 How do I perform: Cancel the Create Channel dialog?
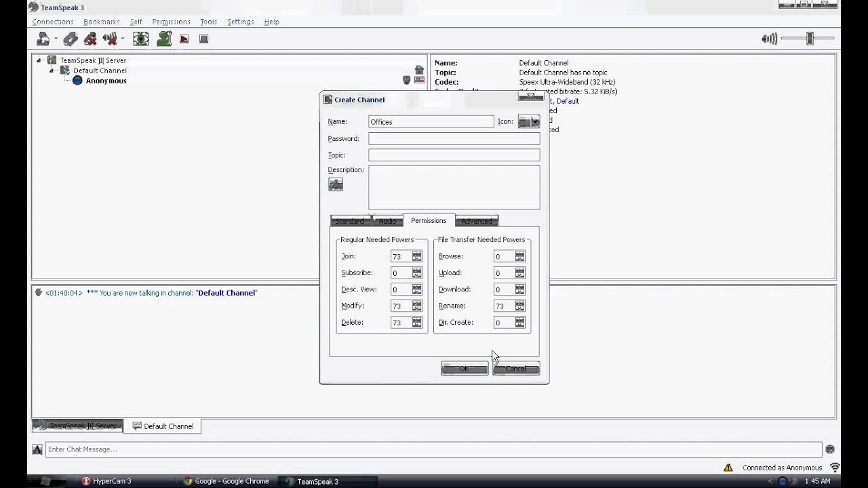click(516, 368)
